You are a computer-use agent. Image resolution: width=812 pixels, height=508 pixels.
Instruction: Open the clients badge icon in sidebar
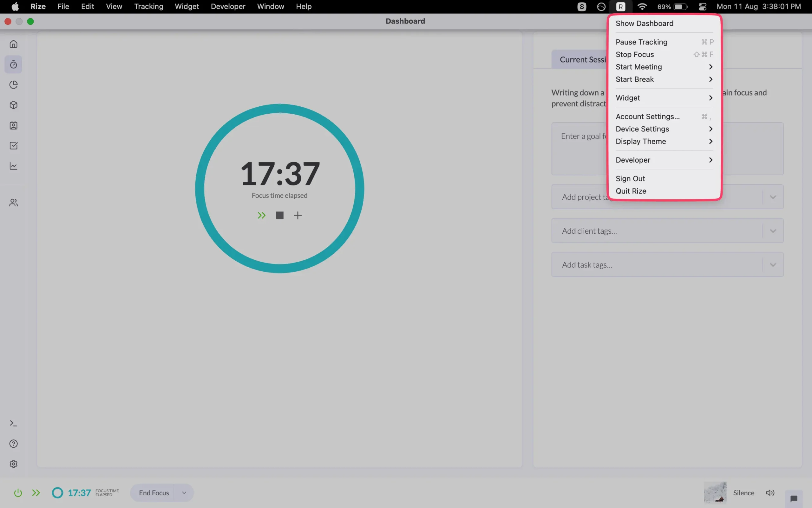pyautogui.click(x=13, y=125)
